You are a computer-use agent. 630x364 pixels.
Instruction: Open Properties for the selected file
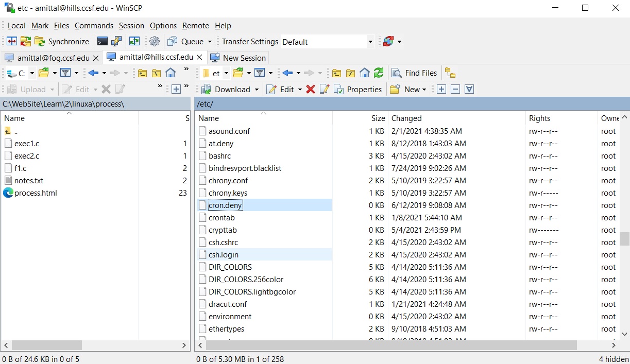click(359, 90)
